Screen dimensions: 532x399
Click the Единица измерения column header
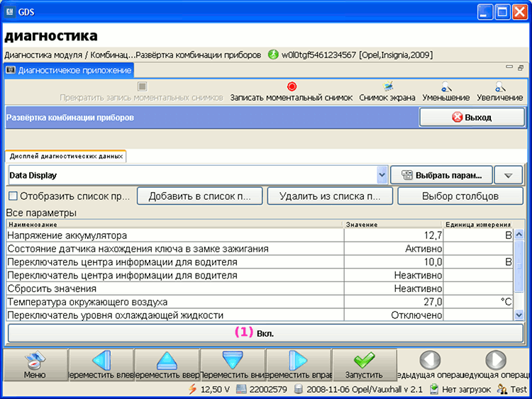pyautogui.click(x=478, y=225)
